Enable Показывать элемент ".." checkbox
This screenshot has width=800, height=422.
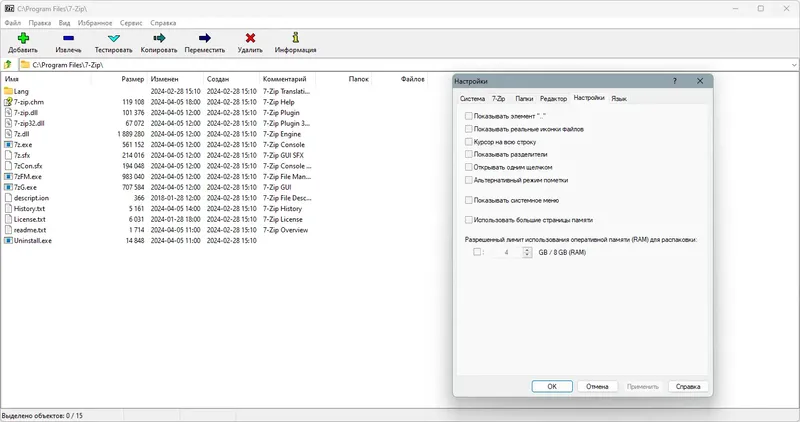click(468, 116)
